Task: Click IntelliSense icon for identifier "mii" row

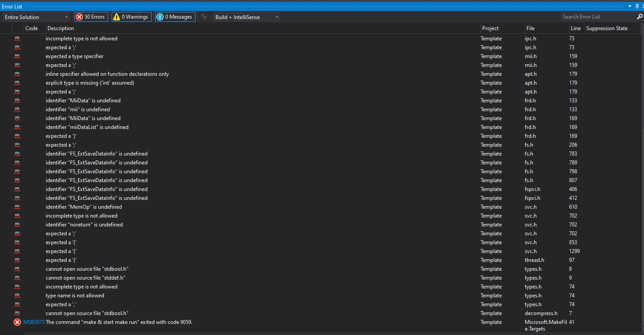Action: [x=17, y=109]
